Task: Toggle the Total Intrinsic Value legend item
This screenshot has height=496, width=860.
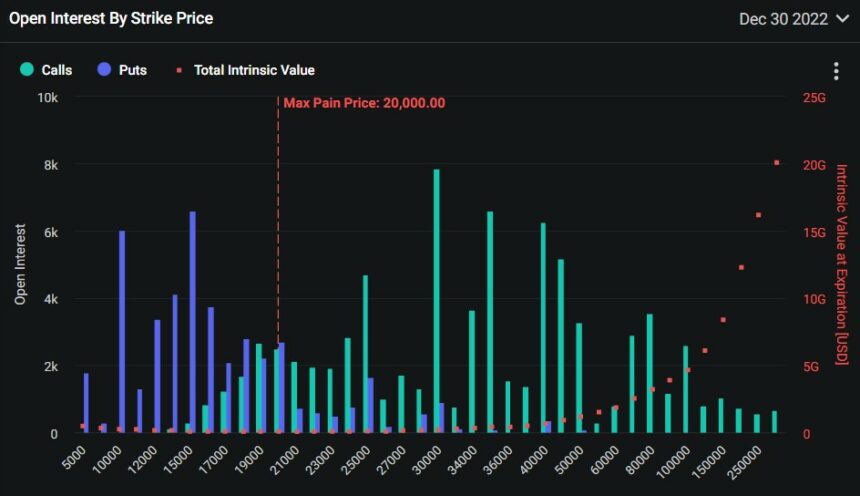Action: 253,70
